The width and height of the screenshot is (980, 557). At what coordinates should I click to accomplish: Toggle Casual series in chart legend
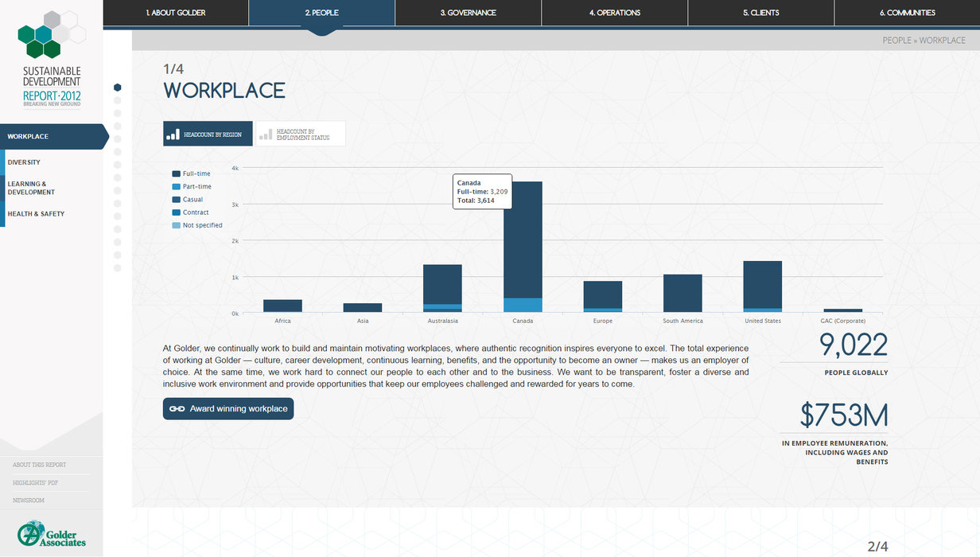(x=192, y=200)
